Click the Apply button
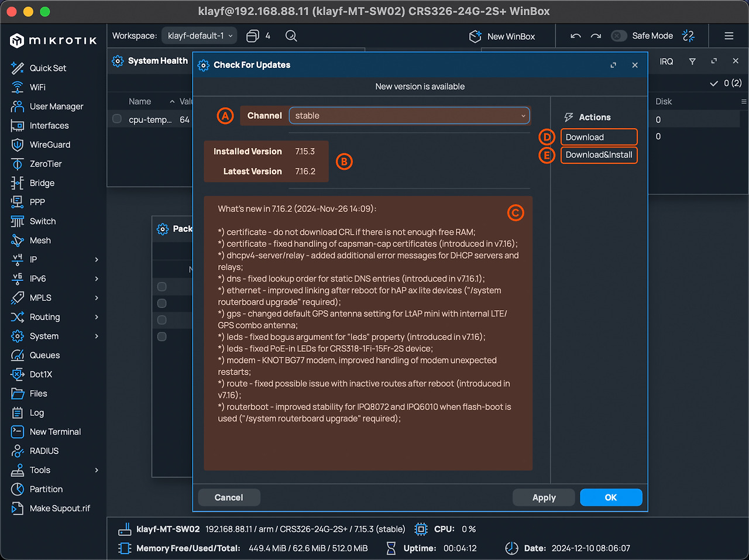Image resolution: width=749 pixels, height=560 pixels. pos(544,497)
